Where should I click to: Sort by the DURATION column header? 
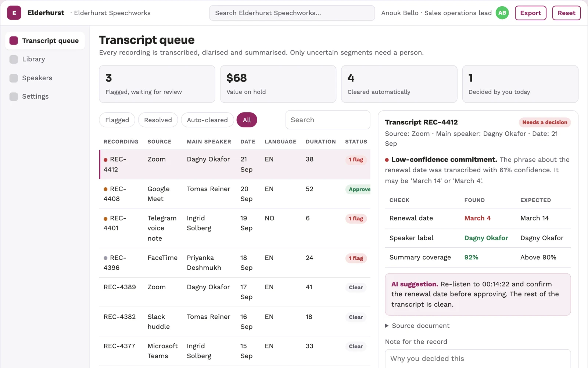coord(320,142)
